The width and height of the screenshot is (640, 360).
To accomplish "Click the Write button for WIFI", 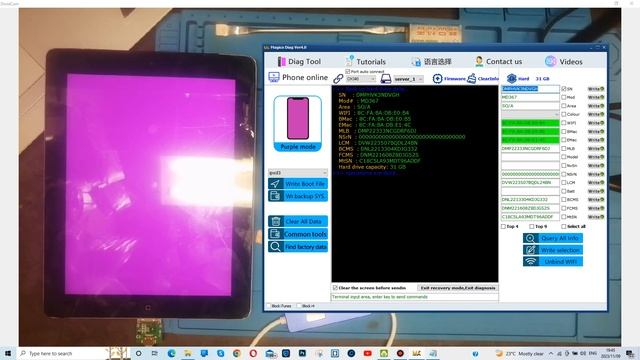I will click(x=596, y=123).
